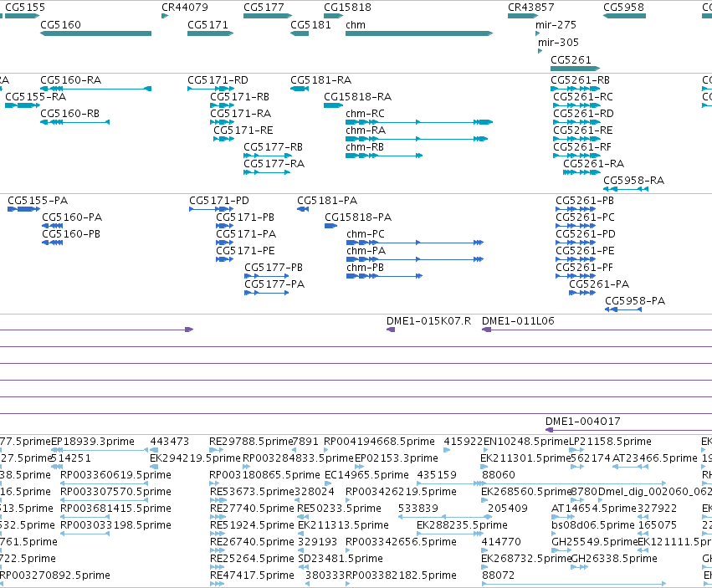
Task: Select transcript CG15818-RA
Action: [x=358, y=97]
